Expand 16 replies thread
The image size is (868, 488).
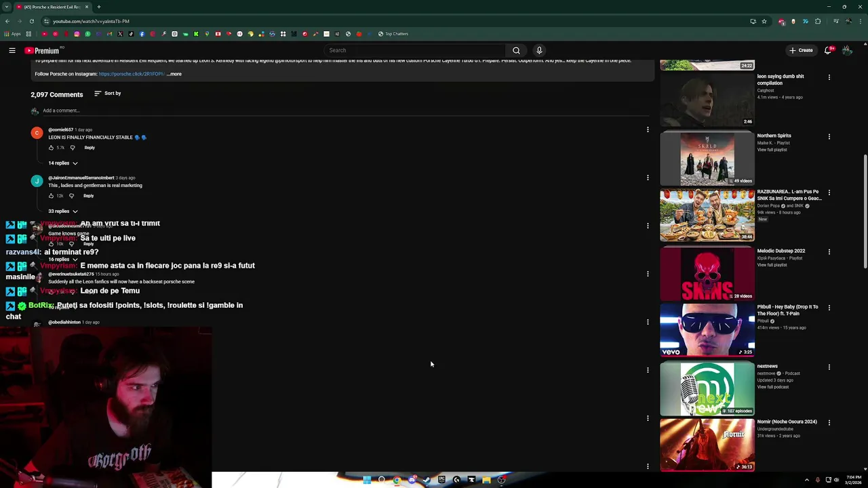63,260
